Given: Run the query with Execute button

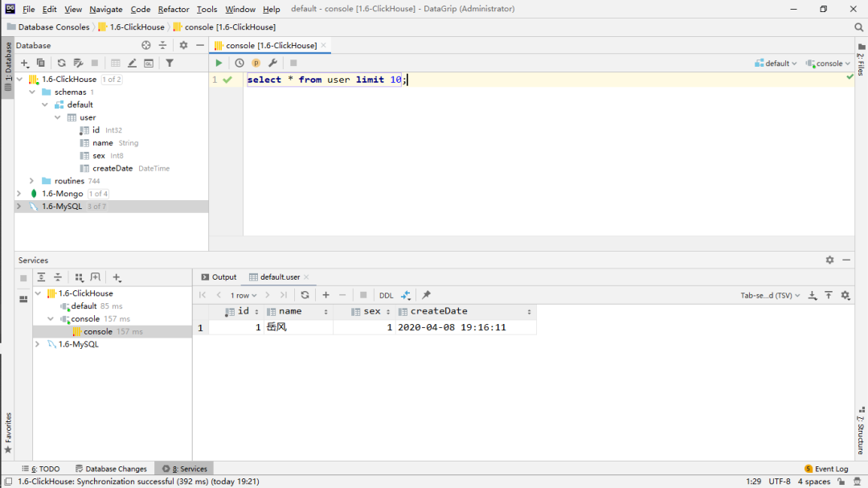Looking at the screenshot, I should [219, 64].
